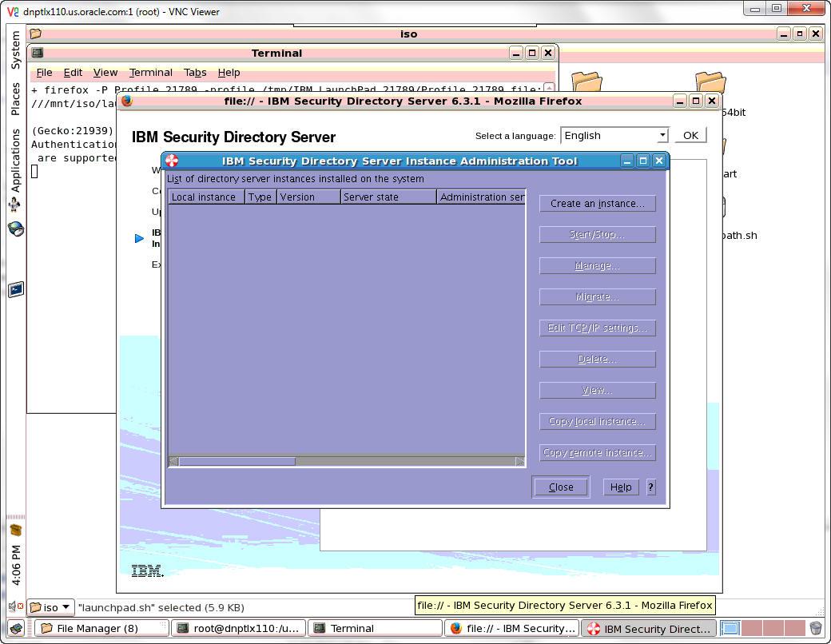Open the Help menu in Terminal
831x644 pixels.
[229, 73]
